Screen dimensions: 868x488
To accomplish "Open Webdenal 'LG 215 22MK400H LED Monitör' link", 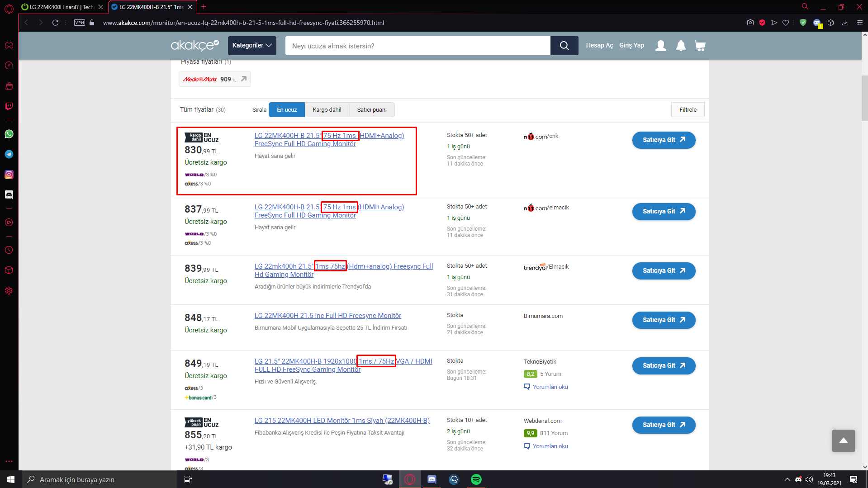I will [342, 421].
